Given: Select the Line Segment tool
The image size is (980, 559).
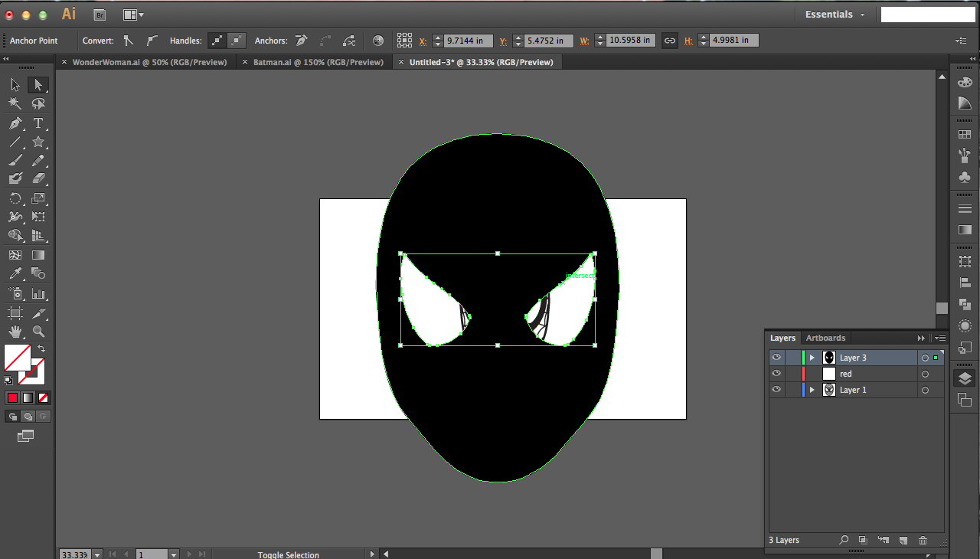Looking at the screenshot, I should pyautogui.click(x=15, y=142).
